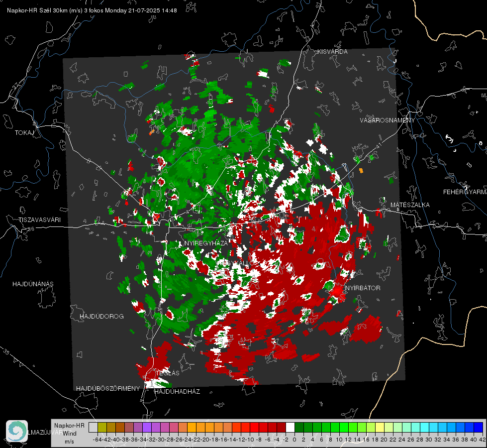
Task: Click the legend value 20 label
Action: [x=384, y=440]
